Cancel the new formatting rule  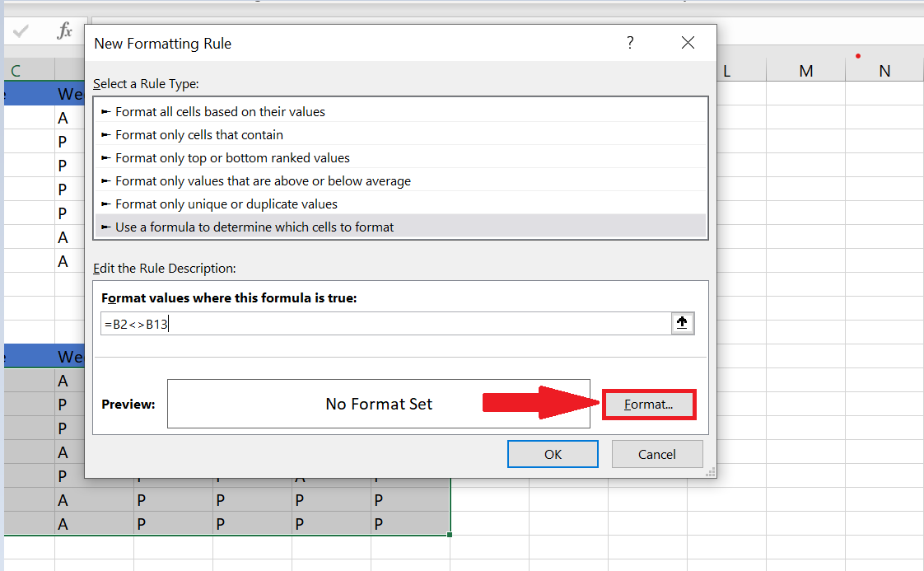(x=656, y=454)
